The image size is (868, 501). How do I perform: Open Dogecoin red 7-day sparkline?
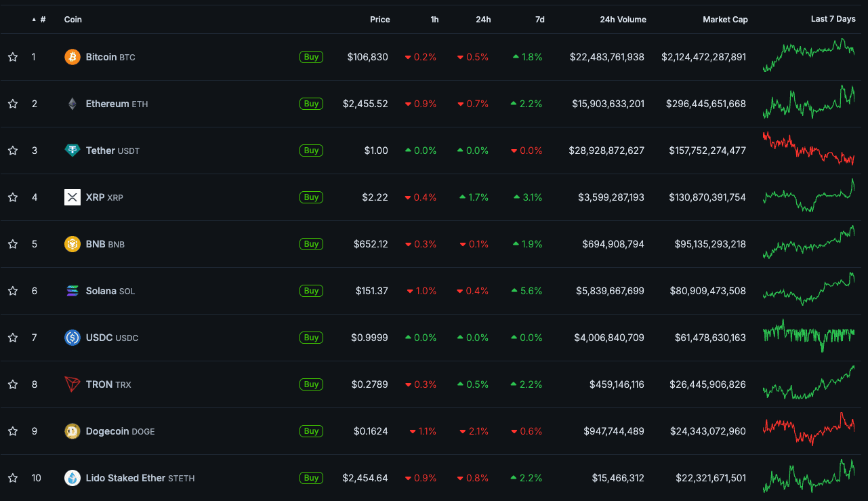[809, 428]
